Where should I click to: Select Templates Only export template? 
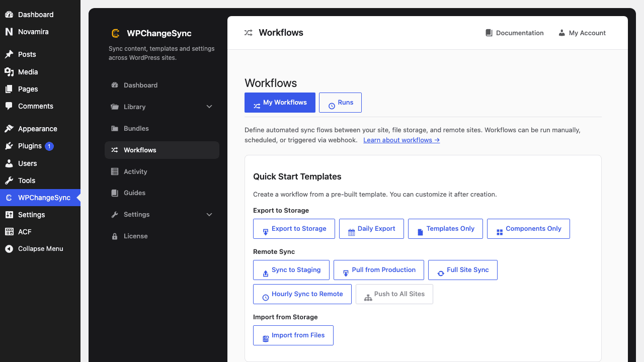pyautogui.click(x=445, y=229)
